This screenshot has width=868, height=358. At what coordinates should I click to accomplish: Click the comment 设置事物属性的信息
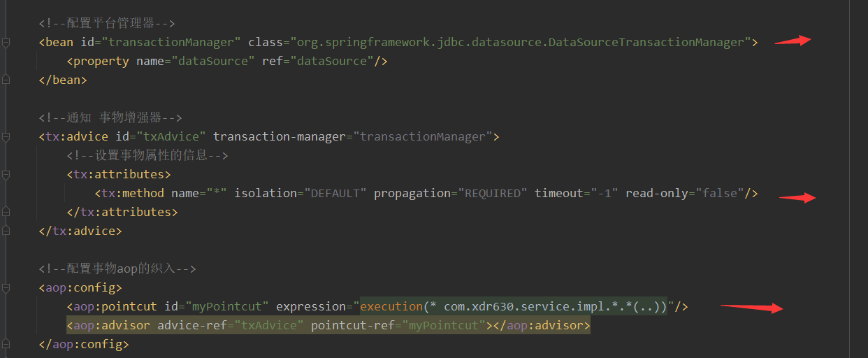pyautogui.click(x=147, y=156)
